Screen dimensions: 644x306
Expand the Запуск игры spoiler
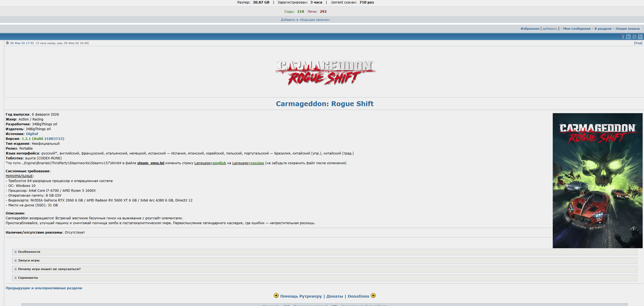point(29,260)
